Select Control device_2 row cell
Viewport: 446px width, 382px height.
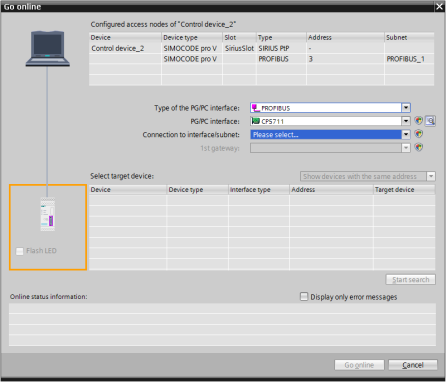125,48
